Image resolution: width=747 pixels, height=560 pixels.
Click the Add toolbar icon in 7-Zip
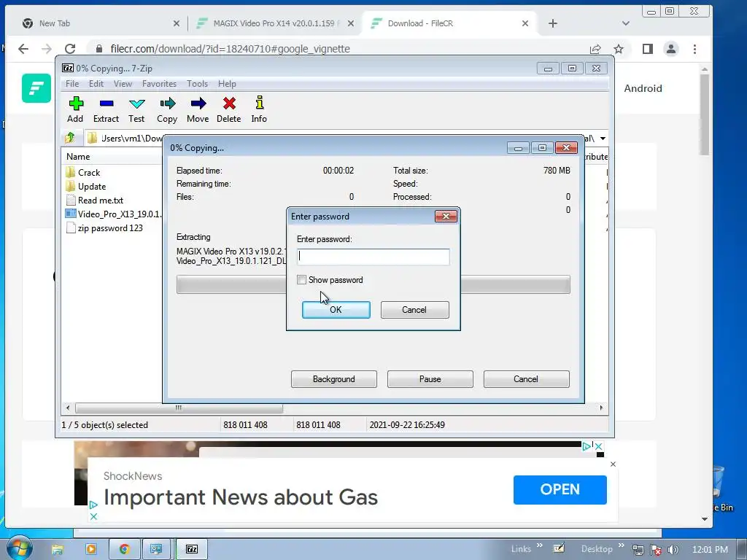75,109
